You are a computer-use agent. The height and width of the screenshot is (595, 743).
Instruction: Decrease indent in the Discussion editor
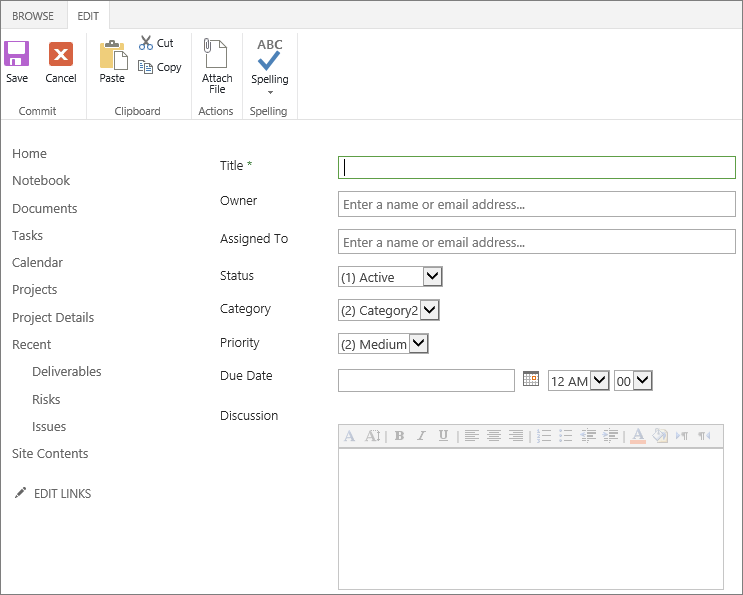pos(588,436)
